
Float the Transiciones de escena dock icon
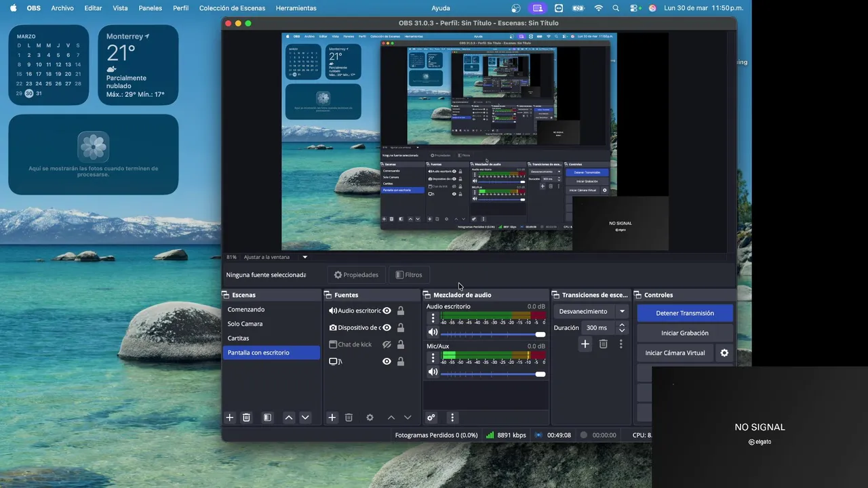[x=555, y=295]
